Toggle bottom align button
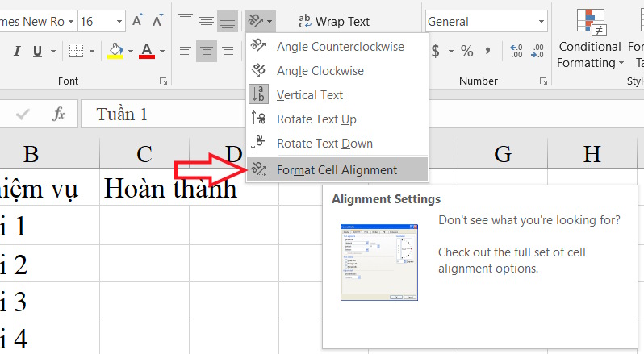 [x=228, y=21]
